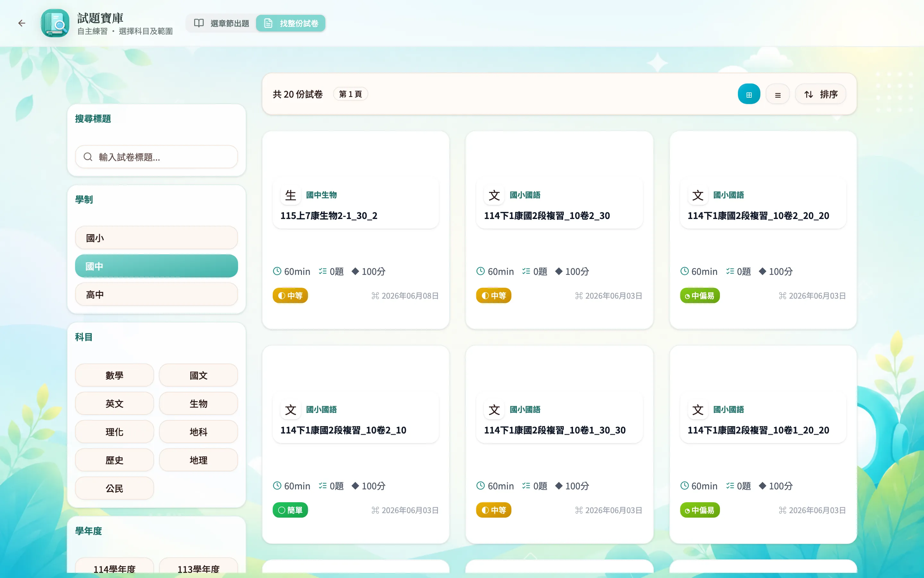Screen dimensions: 924x578
Task: Click 簡單 badge on 10卷2_10 card
Action: pyautogui.click(x=290, y=510)
